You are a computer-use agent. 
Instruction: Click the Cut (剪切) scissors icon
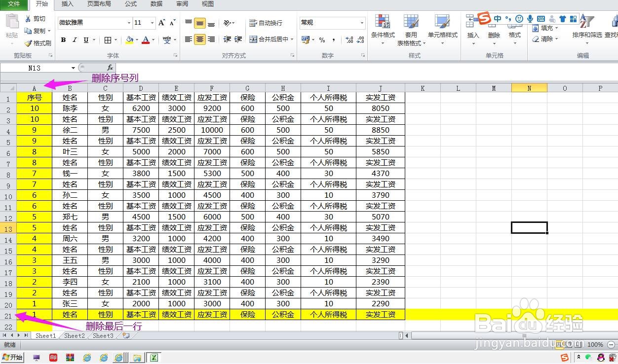coord(28,19)
